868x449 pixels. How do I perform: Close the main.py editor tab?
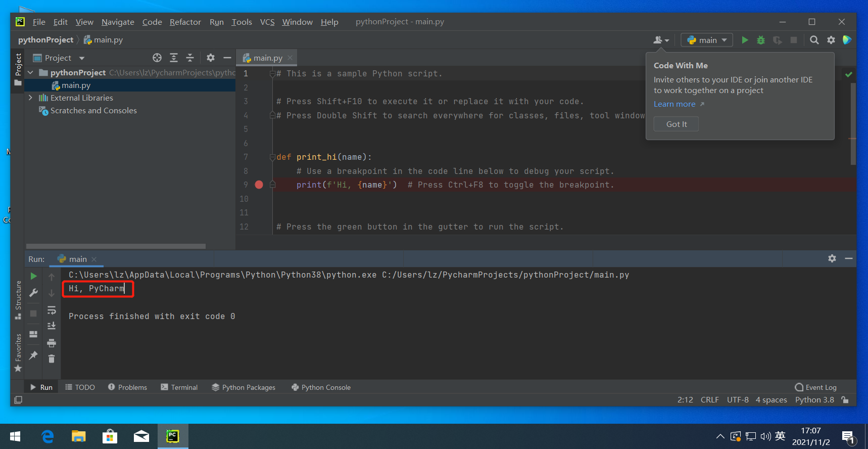click(x=290, y=58)
